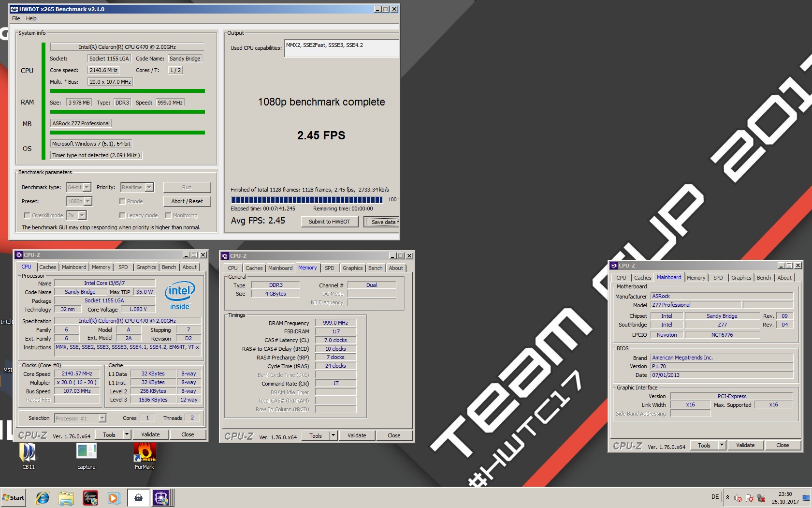Viewport: 812px width, 508px height.
Task: Click the Abort / Reset button
Action: (x=187, y=201)
